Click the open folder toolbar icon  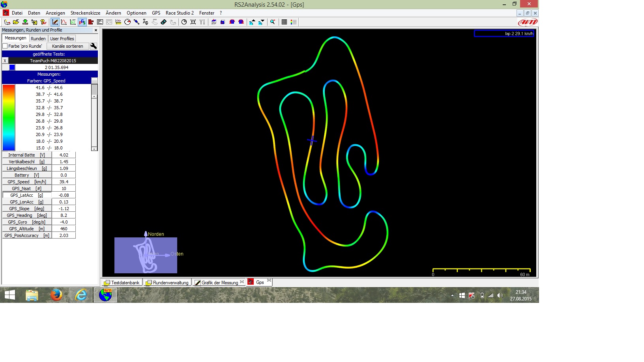pyautogui.click(x=16, y=22)
